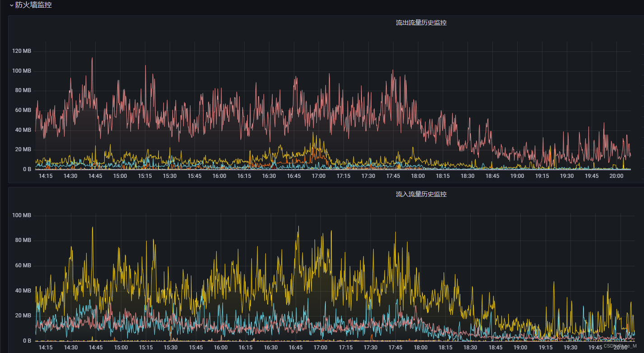Image resolution: width=644 pixels, height=353 pixels.
Task: Click 20 MB label in 流出流量 panel
Action: point(23,149)
